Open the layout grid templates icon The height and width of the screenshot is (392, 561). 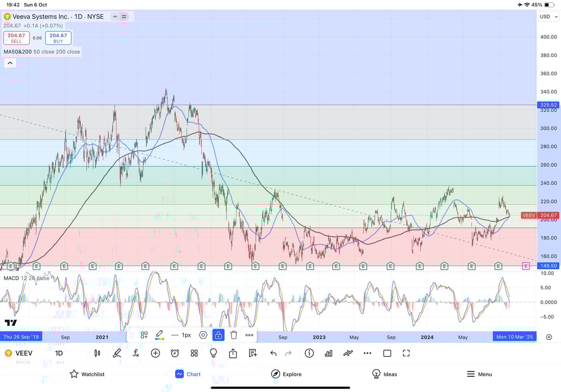pos(194,353)
